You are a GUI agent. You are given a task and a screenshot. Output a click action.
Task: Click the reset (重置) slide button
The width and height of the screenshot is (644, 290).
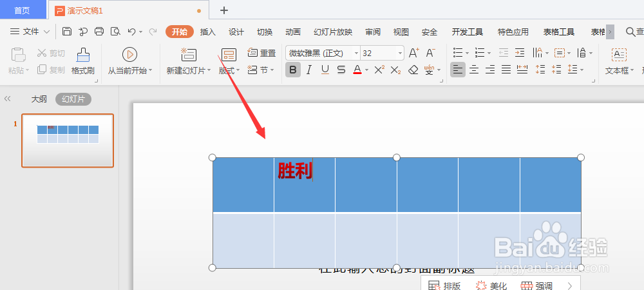(x=261, y=53)
